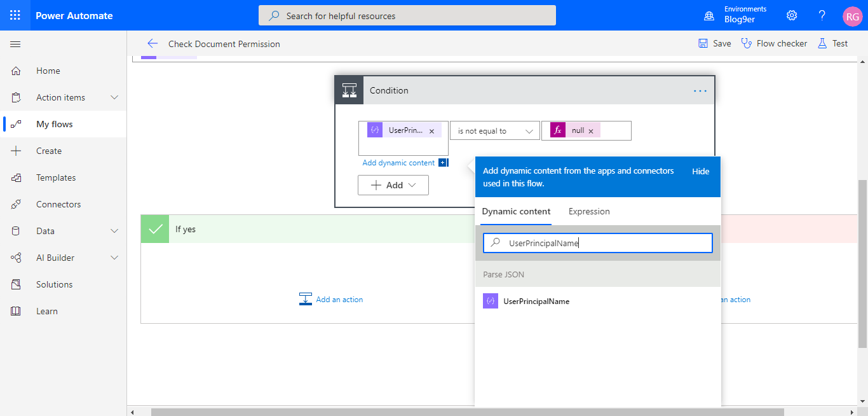Click the condition right-hand value field
This screenshot has height=416, width=868.
tap(587, 130)
